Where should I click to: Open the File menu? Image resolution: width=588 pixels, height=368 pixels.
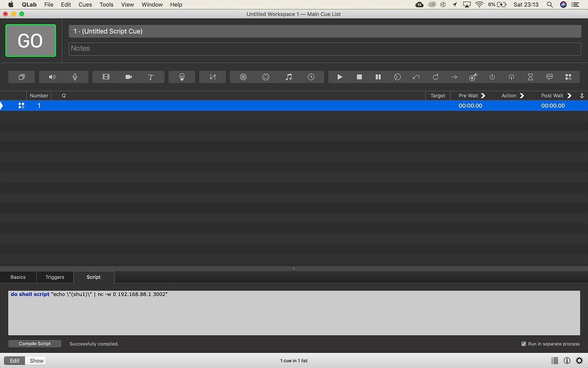tap(49, 5)
